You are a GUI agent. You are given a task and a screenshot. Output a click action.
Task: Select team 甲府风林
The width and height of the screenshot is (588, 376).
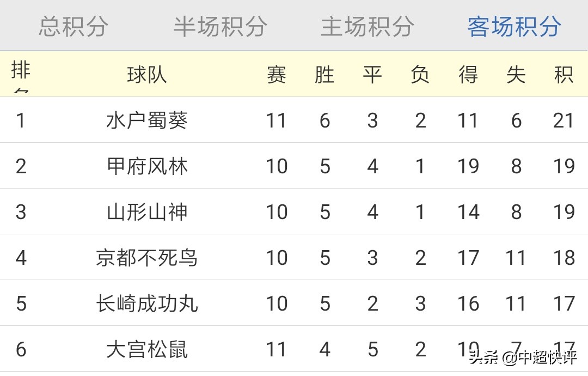point(147,166)
